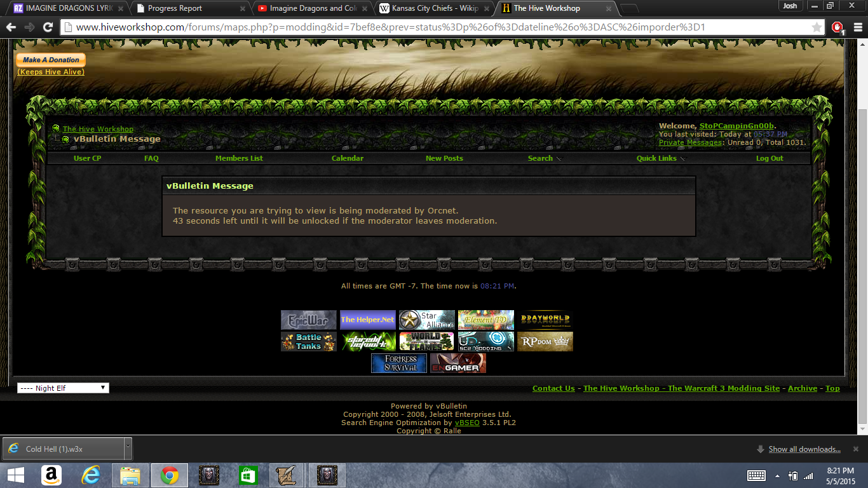Open the World Editor scroll icon in taskbar
This screenshot has width=868, height=488.
coord(287,475)
